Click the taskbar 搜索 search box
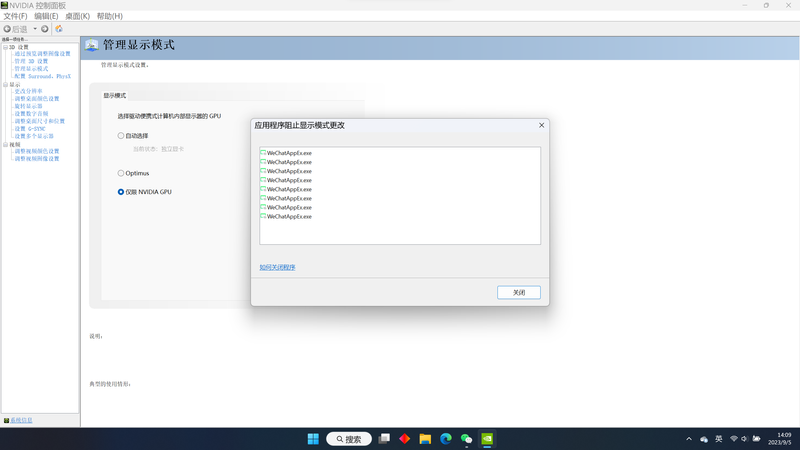The image size is (800, 450). [349, 439]
